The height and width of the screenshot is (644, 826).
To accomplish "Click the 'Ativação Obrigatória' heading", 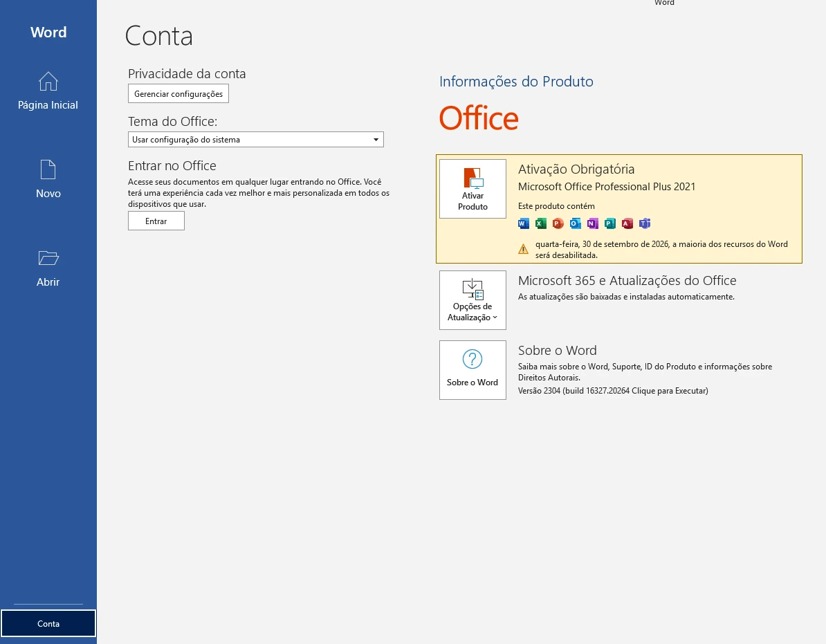I will pos(576,169).
